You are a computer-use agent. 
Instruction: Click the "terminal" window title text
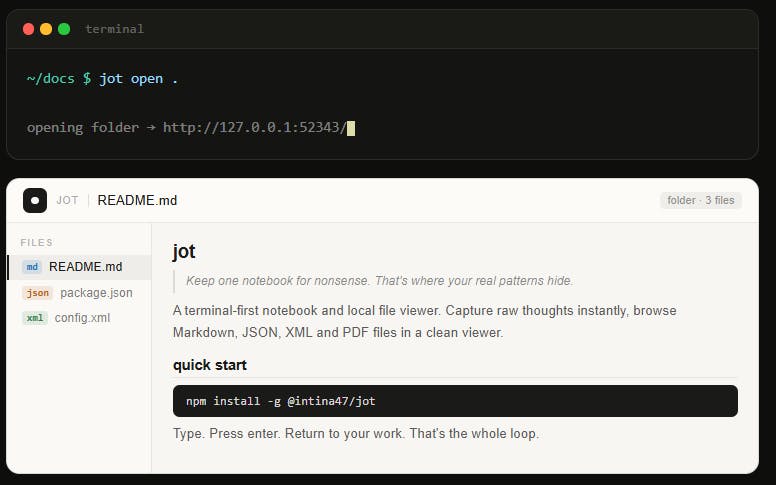point(115,29)
